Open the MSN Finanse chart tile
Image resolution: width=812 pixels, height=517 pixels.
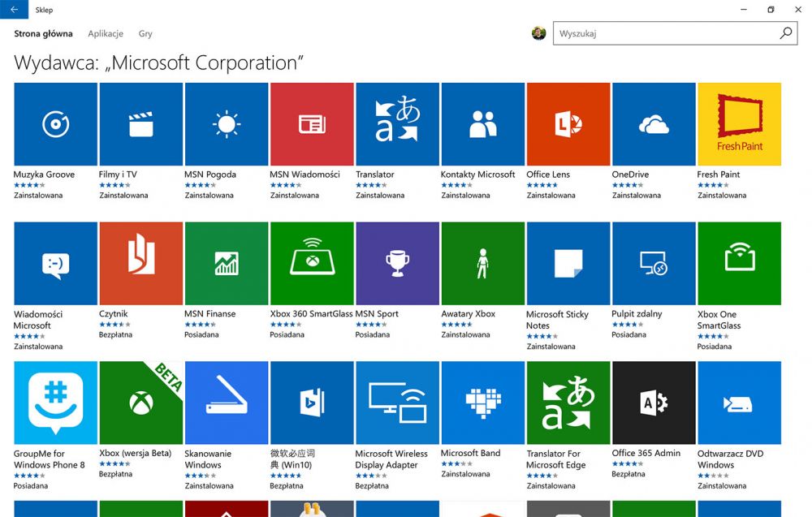click(x=227, y=264)
